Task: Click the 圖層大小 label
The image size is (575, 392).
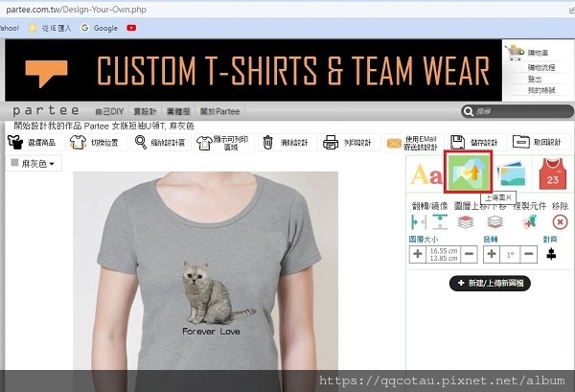Action: (424, 240)
